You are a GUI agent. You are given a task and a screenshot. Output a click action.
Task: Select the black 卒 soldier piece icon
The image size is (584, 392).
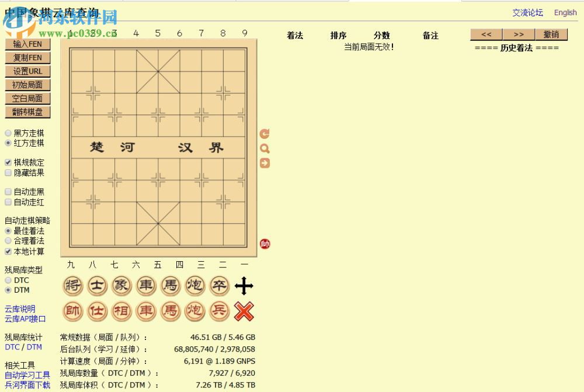[x=219, y=286]
